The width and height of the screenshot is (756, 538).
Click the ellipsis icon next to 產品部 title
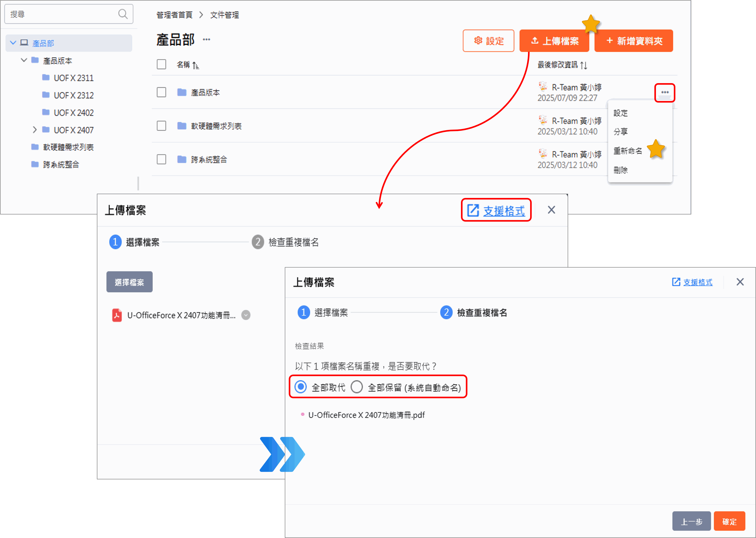click(206, 39)
